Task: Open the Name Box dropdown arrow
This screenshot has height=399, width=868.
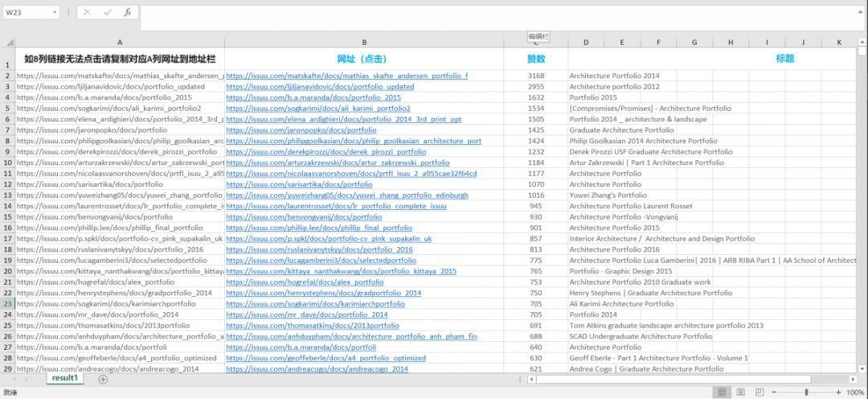Action: 55,12
